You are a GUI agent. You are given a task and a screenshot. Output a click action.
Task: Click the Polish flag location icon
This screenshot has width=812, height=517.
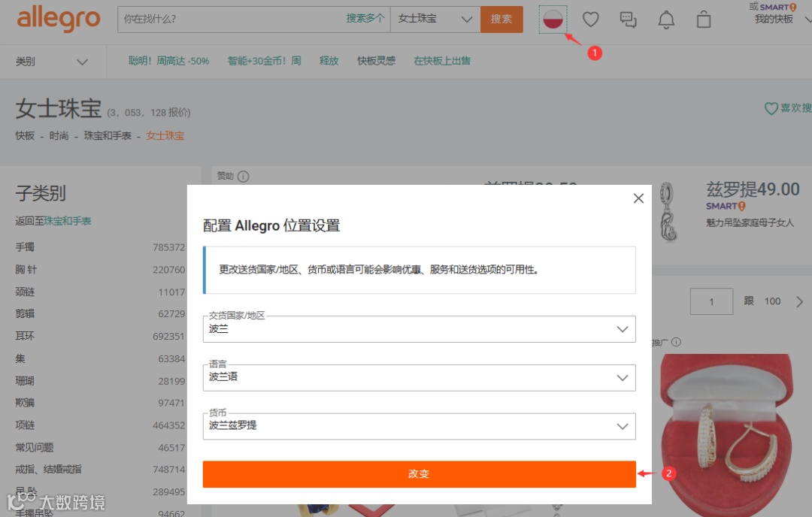click(553, 20)
